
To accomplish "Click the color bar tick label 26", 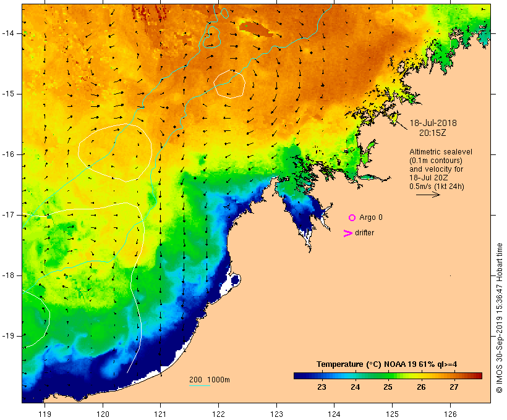I will click(x=421, y=387).
